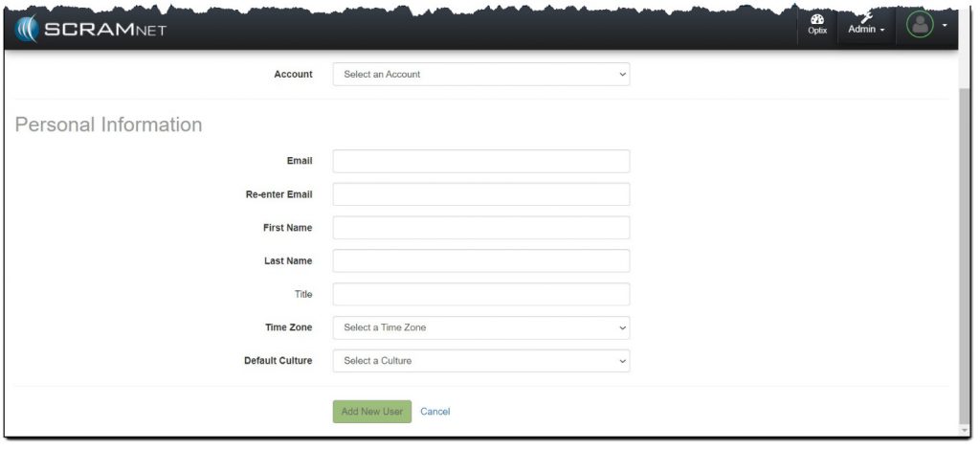The height and width of the screenshot is (450, 980).
Task: Click the user profile avatar icon
Action: (x=920, y=24)
